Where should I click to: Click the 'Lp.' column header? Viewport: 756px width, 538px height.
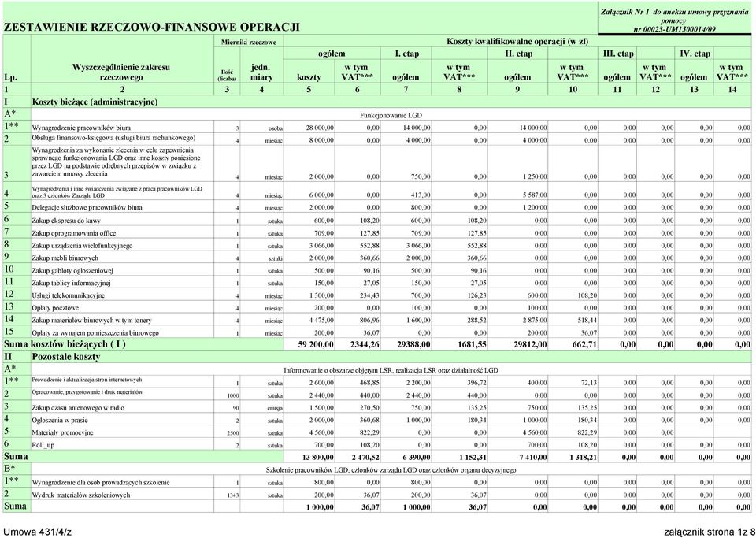click(9, 77)
